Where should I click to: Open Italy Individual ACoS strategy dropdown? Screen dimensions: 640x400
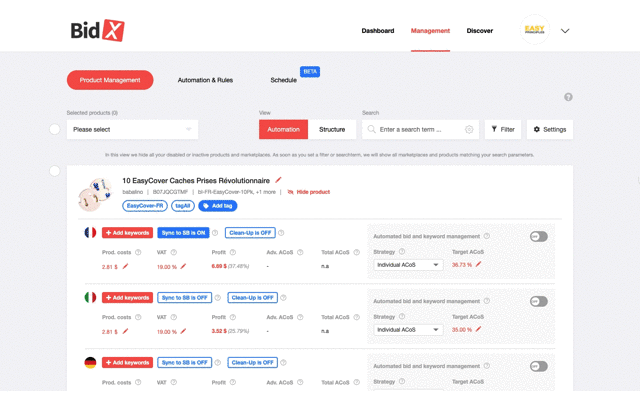click(408, 330)
